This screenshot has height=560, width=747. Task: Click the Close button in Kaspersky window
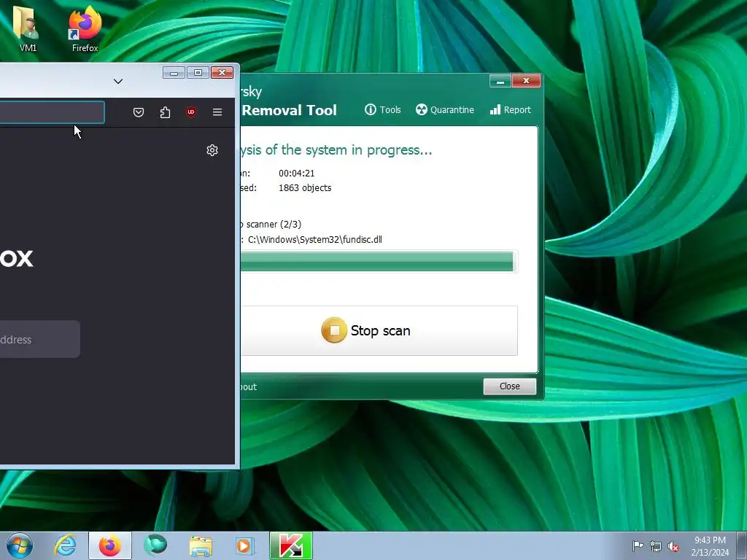pyautogui.click(x=510, y=386)
